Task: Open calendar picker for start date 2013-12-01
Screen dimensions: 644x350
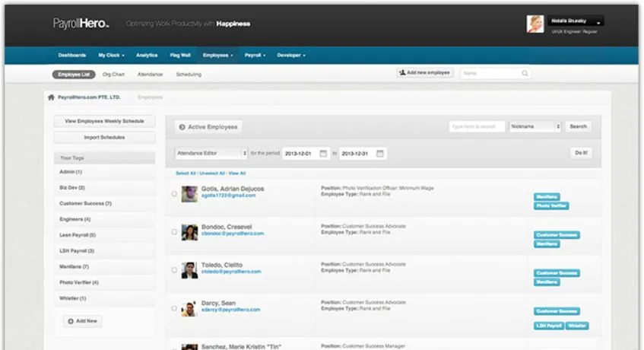Action: tap(323, 153)
